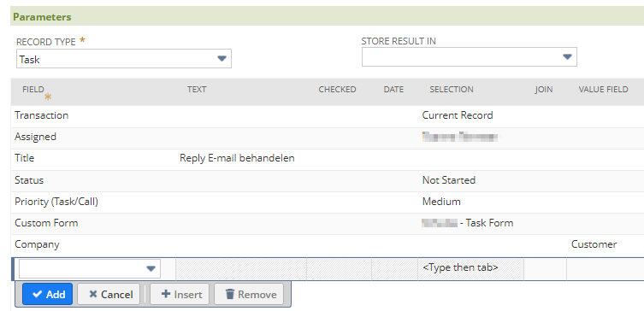This screenshot has height=311, width=644.
Task: Select the Transaction parameter row
Action: click(x=328, y=115)
